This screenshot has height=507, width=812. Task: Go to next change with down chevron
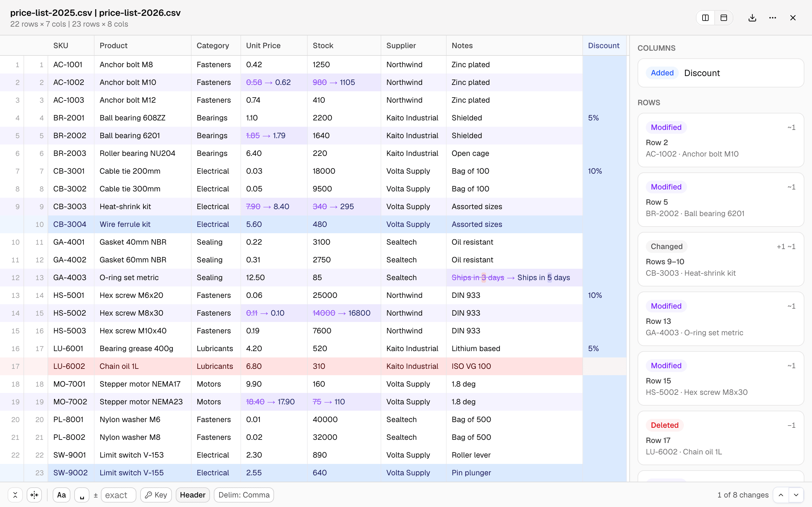click(796, 495)
